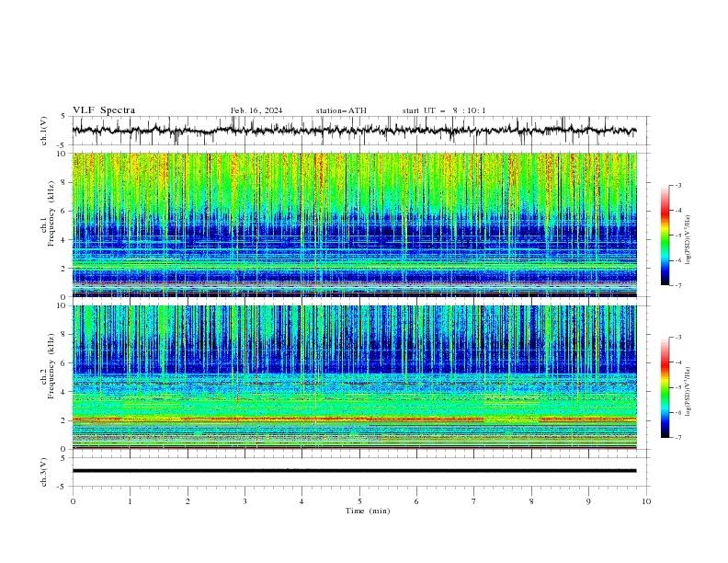The width and height of the screenshot is (728, 563).
Task: Click the "-3" tick on ch.1 colorbar
Action: [677, 185]
